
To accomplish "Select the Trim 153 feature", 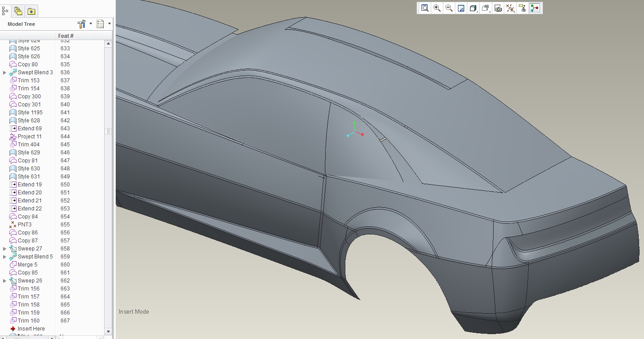I will [x=28, y=81].
